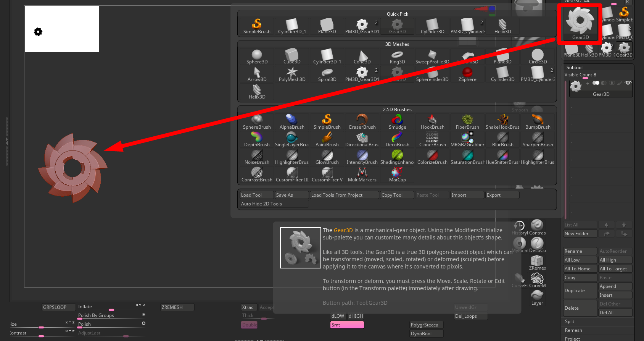The width and height of the screenshot is (644, 341).
Task: Choose the ColorizeBrush tool
Action: pyautogui.click(x=432, y=157)
